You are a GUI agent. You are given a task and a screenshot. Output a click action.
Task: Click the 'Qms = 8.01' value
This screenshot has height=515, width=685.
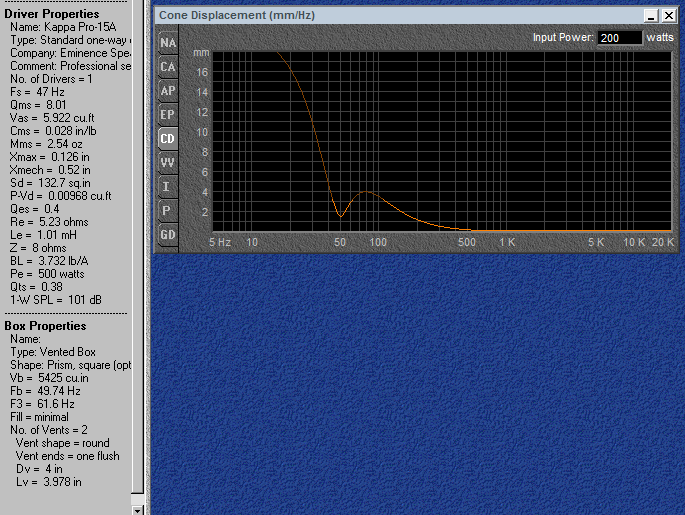click(38, 105)
